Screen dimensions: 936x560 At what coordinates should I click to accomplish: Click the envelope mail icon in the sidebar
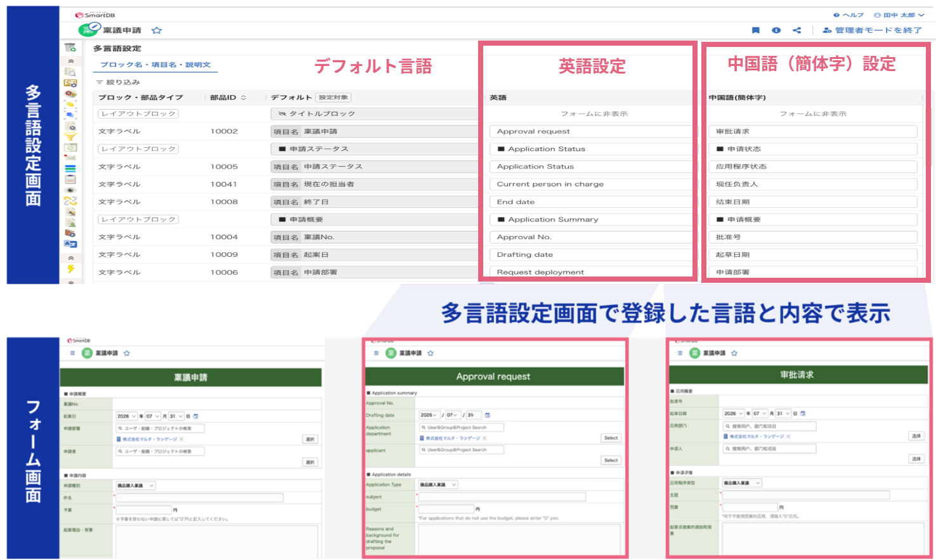point(70,158)
